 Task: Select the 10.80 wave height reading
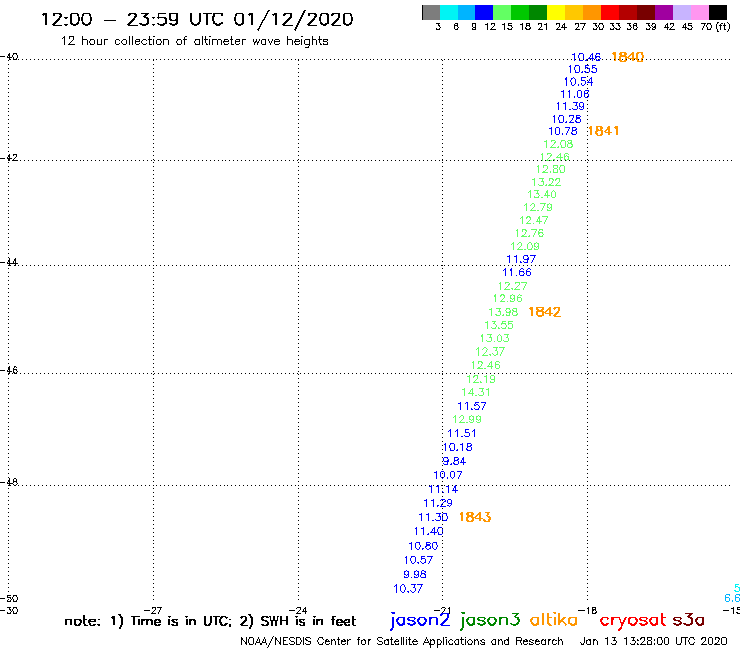tap(423, 546)
